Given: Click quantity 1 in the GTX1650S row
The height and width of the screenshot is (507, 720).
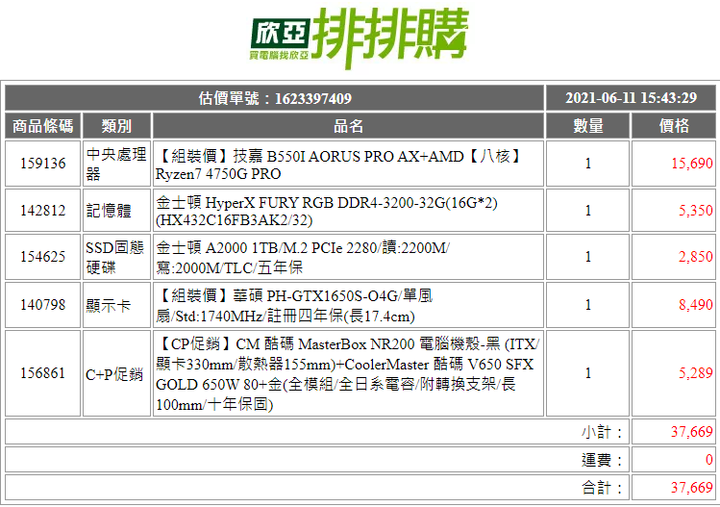Looking at the screenshot, I should [x=588, y=305].
